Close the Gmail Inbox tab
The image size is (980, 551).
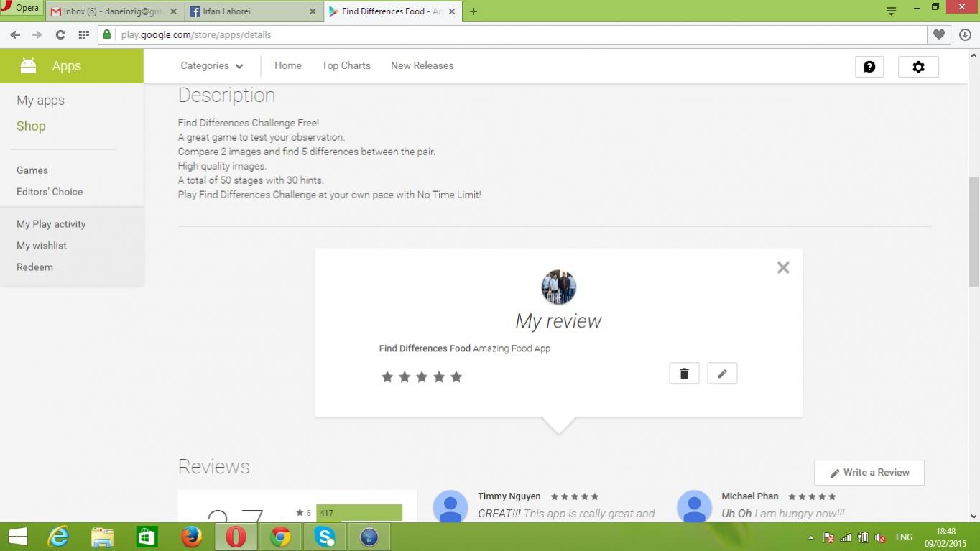pyautogui.click(x=173, y=11)
